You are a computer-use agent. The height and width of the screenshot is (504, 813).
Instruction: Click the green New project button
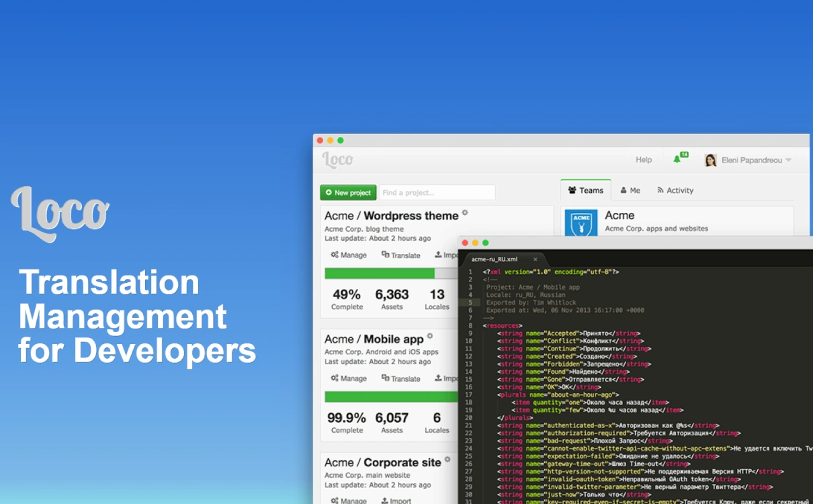pyautogui.click(x=348, y=193)
